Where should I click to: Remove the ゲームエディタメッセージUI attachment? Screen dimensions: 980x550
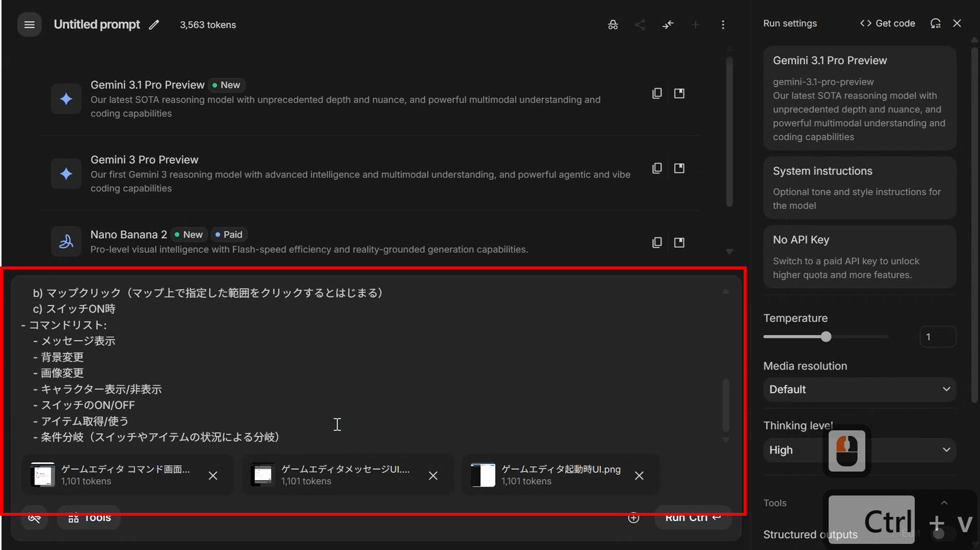433,476
